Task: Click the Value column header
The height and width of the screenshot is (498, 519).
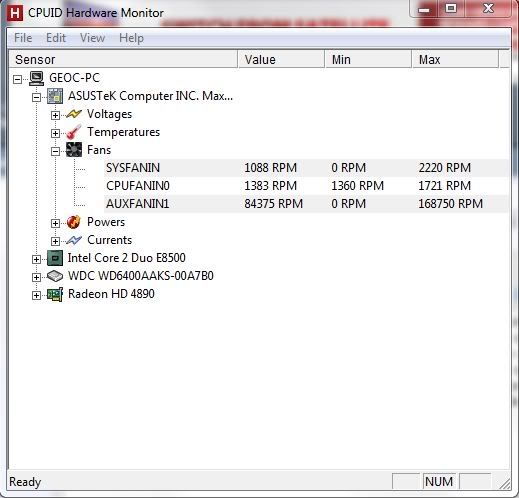Action: click(281, 60)
